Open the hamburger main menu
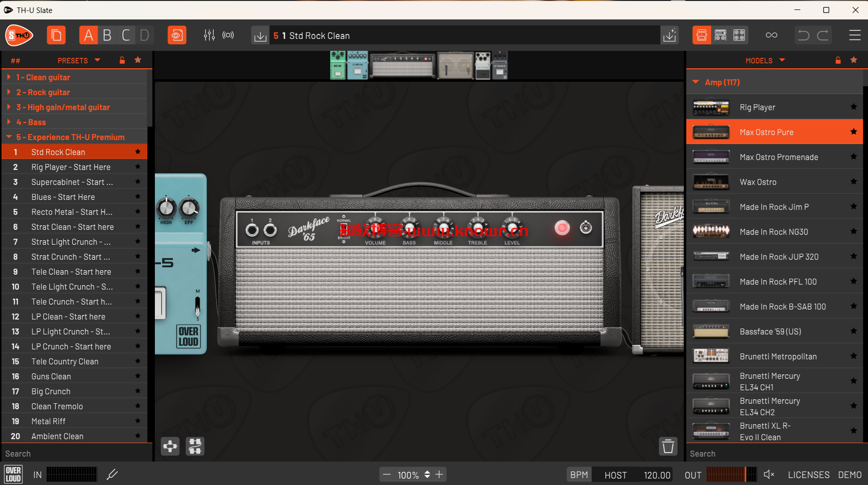The height and width of the screenshot is (485, 868). (x=855, y=35)
